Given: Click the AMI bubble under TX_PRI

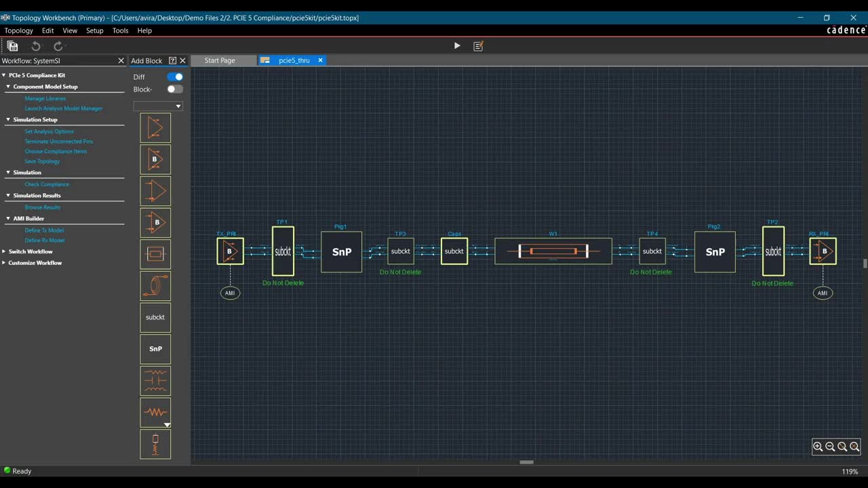Looking at the screenshot, I should coord(230,293).
